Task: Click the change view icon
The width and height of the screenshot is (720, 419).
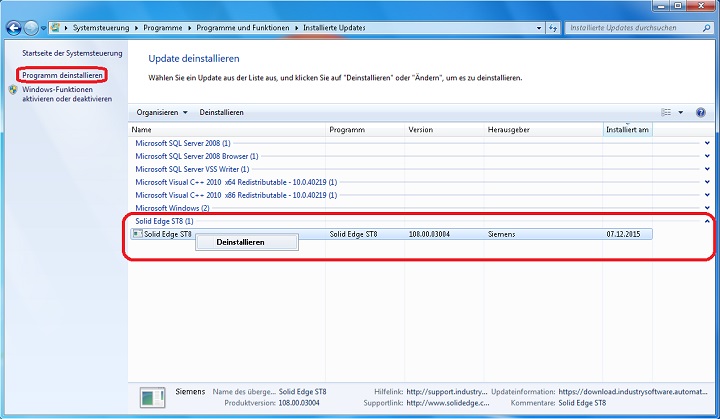Action: pos(666,113)
